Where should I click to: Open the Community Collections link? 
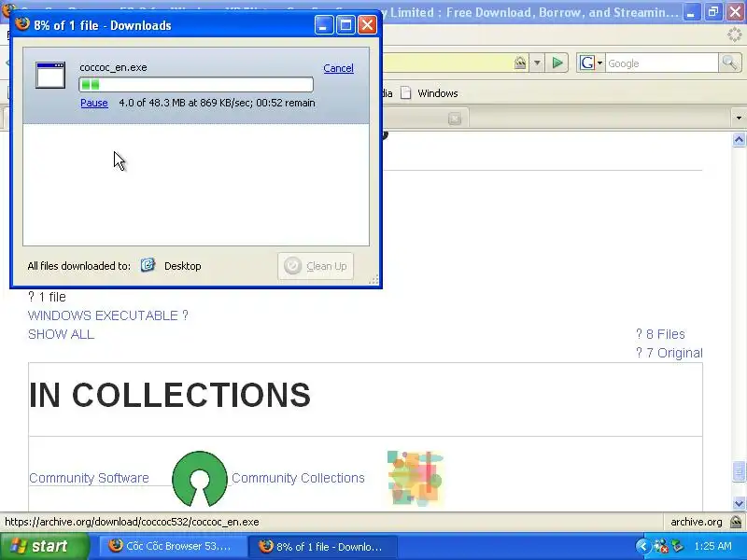click(x=298, y=478)
